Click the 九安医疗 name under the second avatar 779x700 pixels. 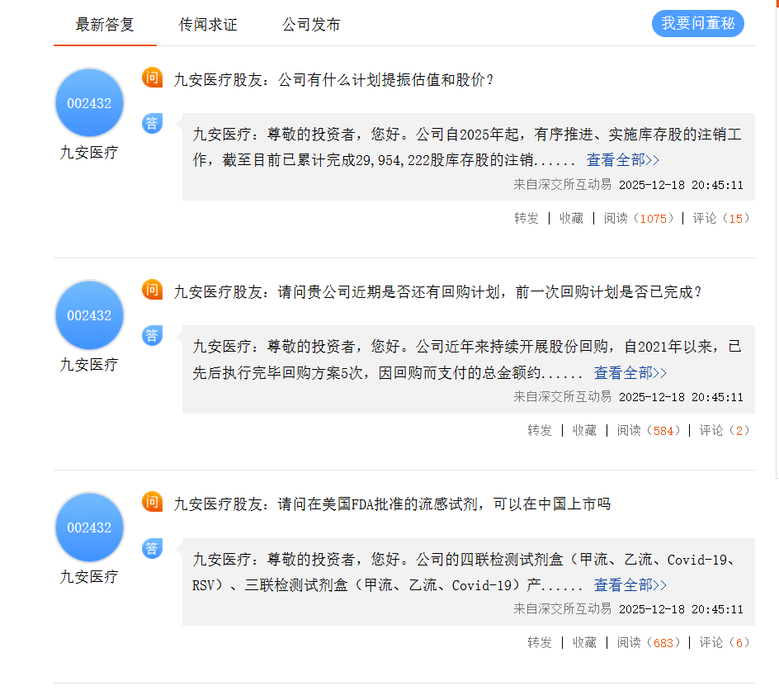89,364
